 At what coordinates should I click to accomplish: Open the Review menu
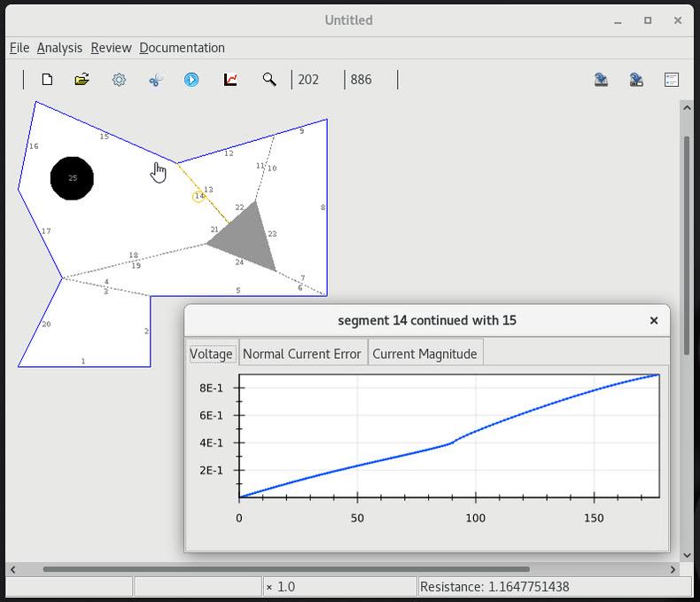(x=111, y=48)
